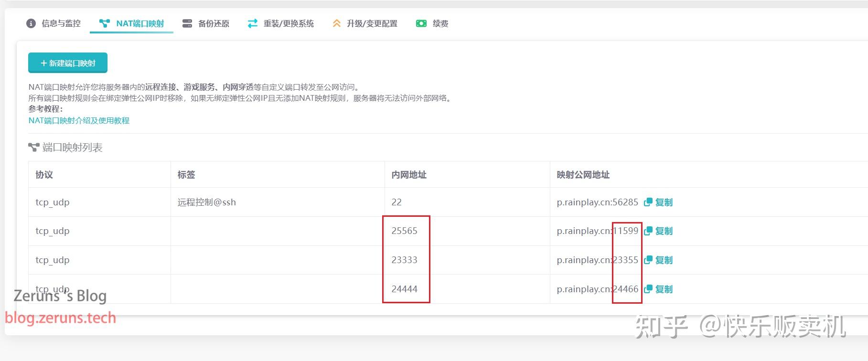
Task: Click the 参考教程: label
Action: 45,109
